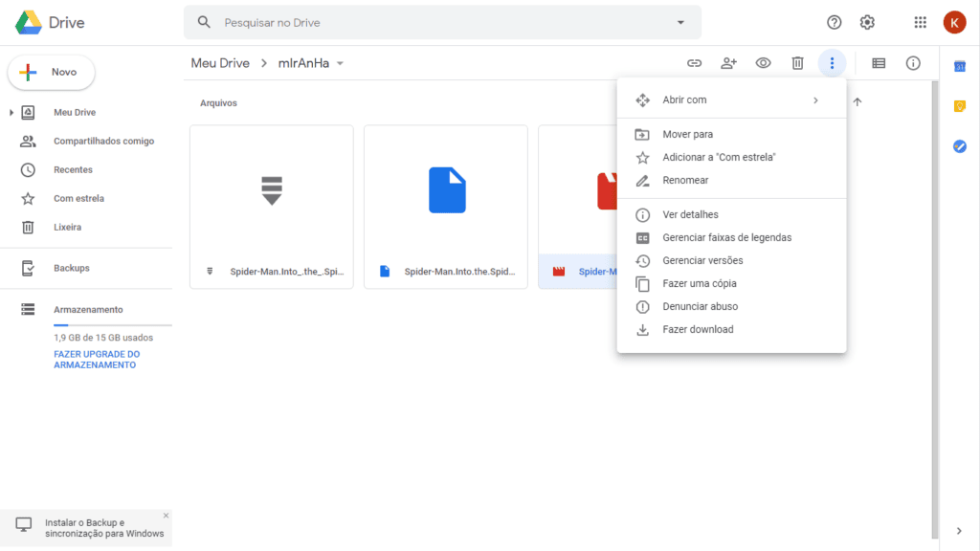Open Google Calendar side panel icon
980x551 pixels.
960,66
